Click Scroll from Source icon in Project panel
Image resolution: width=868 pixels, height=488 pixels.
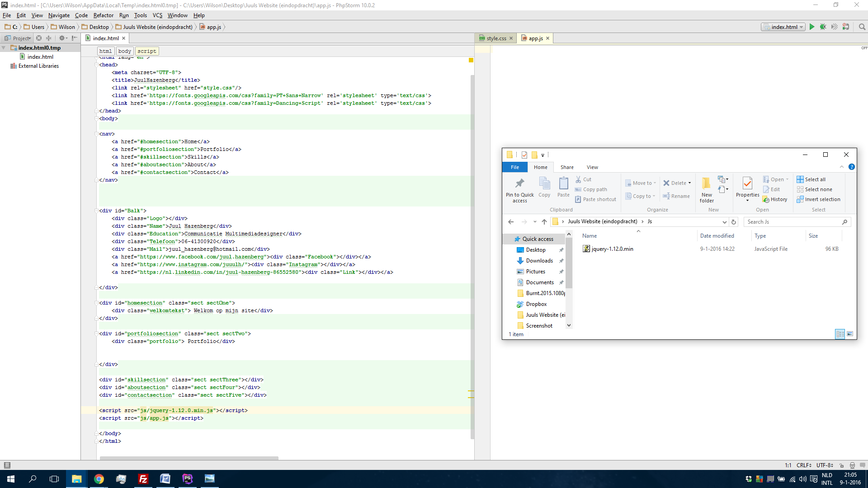click(x=39, y=38)
